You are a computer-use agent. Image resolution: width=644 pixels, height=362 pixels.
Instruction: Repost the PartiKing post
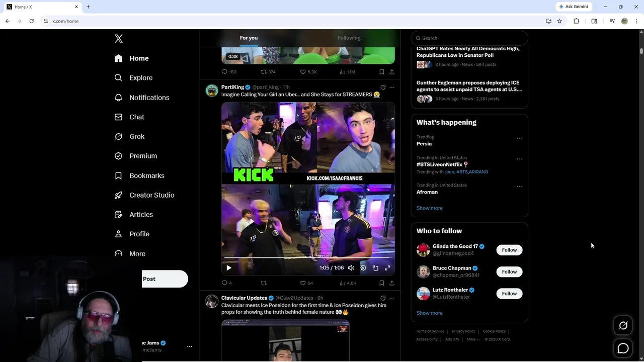click(x=264, y=283)
